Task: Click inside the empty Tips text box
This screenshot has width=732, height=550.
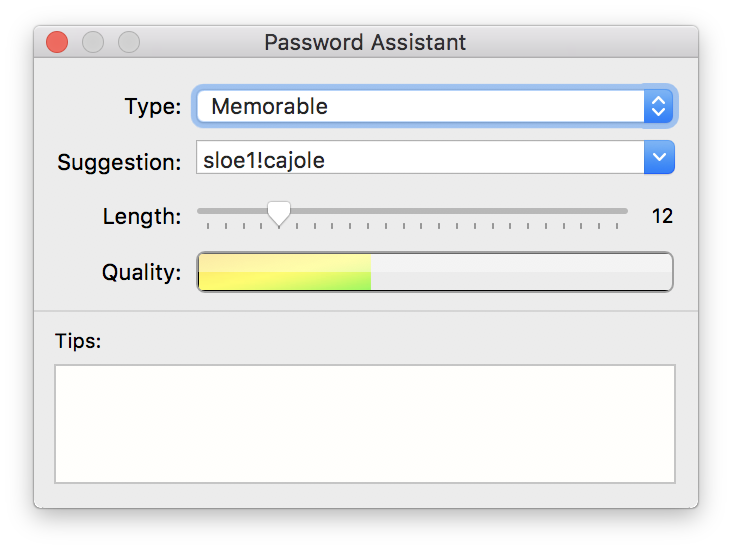Action: coord(365,423)
